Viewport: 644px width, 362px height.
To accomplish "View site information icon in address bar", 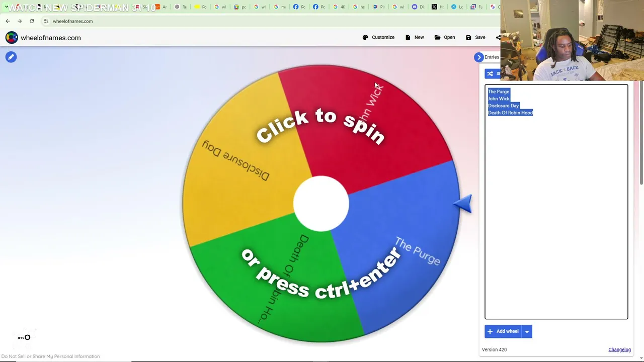I will click(46, 21).
